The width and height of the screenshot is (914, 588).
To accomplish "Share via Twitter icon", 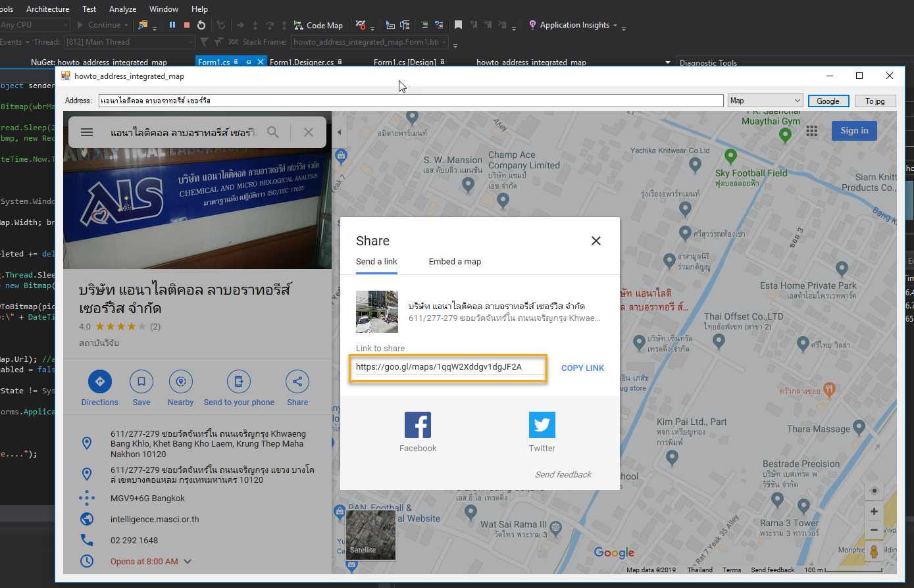I will point(542,425).
